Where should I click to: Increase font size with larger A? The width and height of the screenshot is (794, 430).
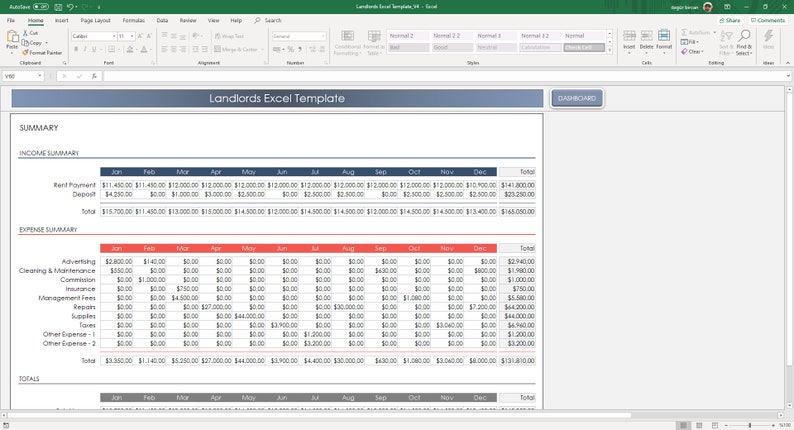(140, 36)
